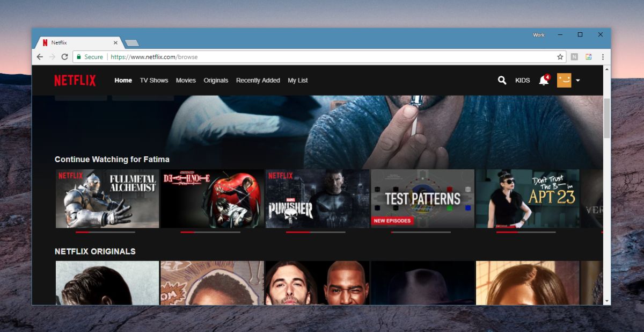
Task: Select Recently Added in the navigation bar
Action: (x=258, y=80)
